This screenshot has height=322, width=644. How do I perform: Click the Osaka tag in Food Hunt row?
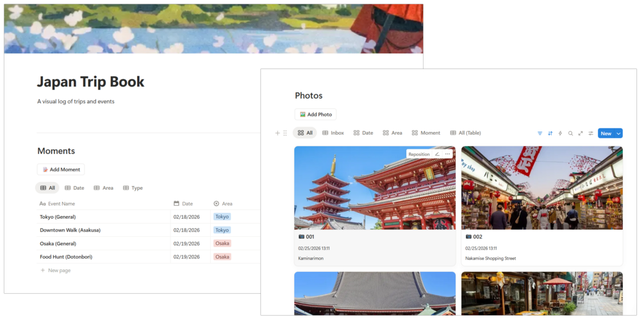pos(222,257)
